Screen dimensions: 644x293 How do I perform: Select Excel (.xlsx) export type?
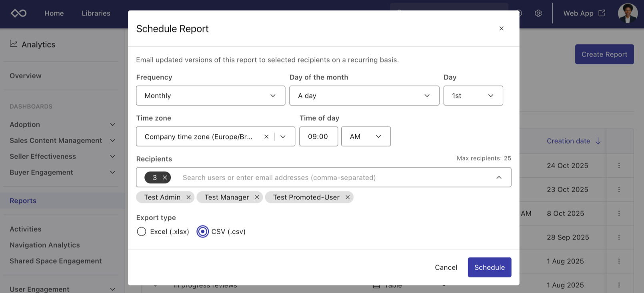point(141,231)
